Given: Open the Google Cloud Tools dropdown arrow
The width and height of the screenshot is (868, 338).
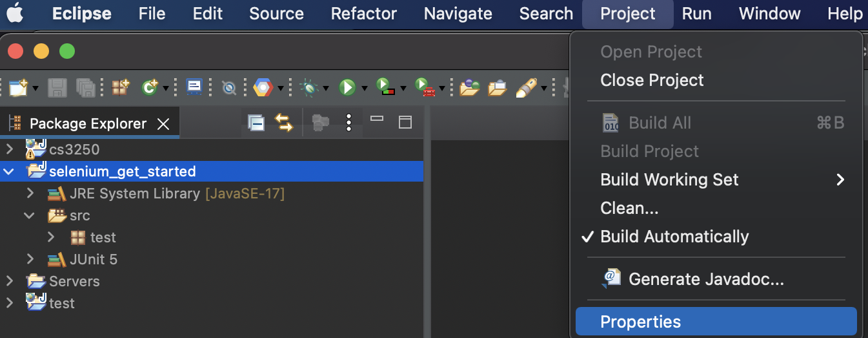Looking at the screenshot, I should [279, 88].
